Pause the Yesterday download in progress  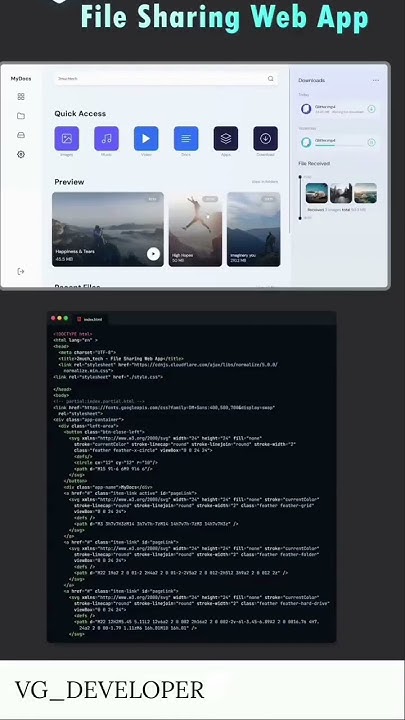coord(371,142)
